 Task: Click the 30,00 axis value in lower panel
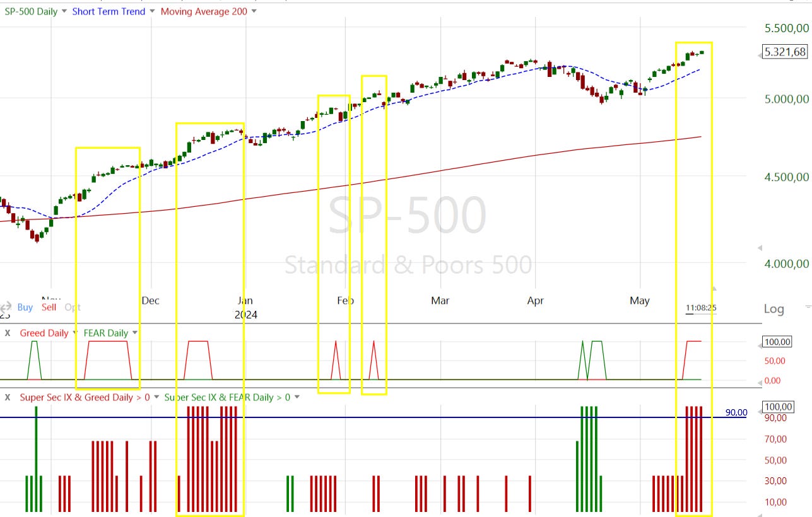point(775,480)
